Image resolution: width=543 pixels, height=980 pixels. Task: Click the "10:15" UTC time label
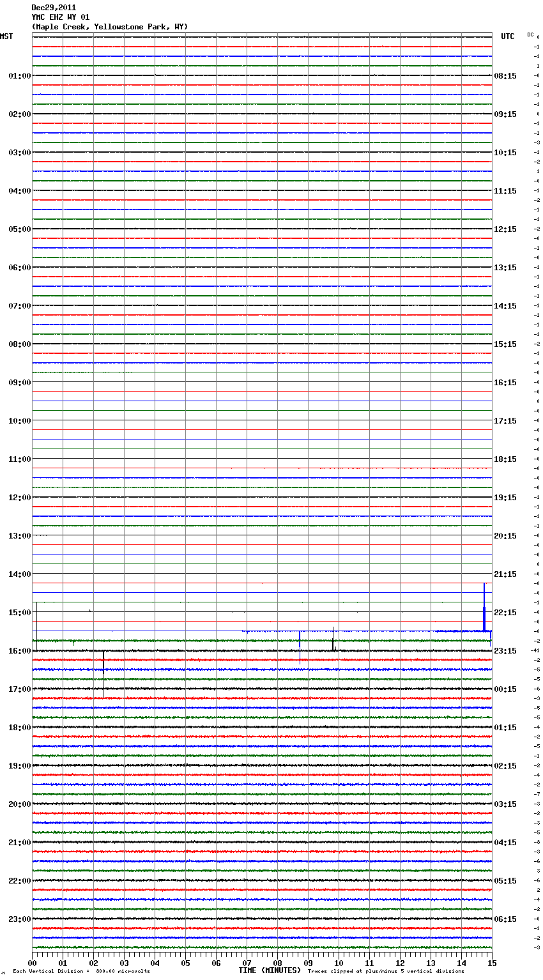tap(505, 153)
